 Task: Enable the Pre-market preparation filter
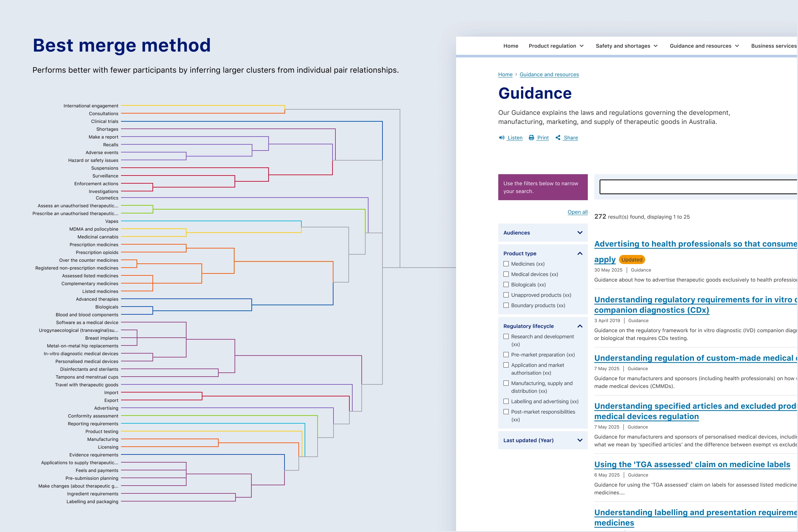[506, 355]
